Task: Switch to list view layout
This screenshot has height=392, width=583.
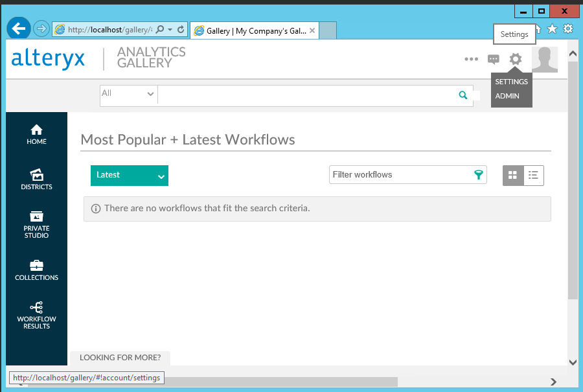Action: click(x=533, y=175)
